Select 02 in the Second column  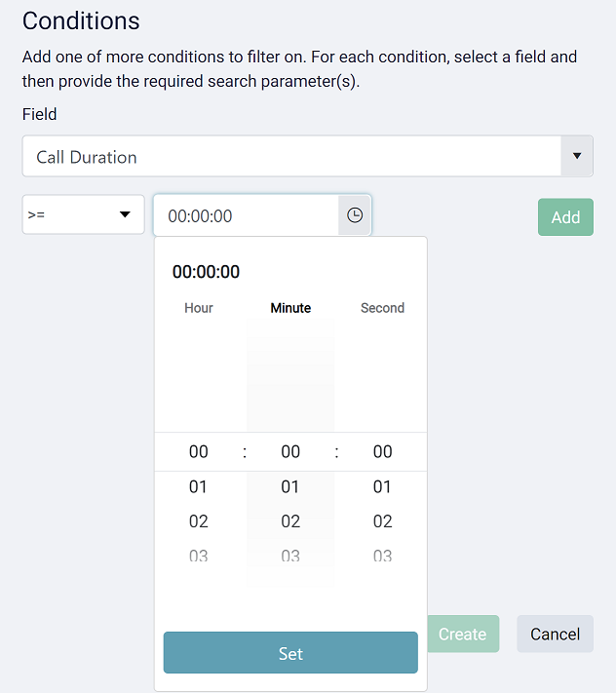coord(382,521)
